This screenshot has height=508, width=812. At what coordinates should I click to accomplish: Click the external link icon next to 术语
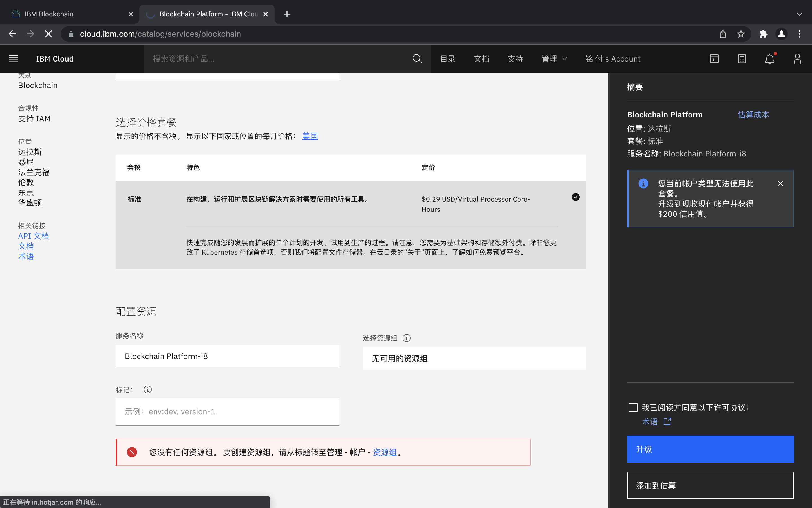coord(667,421)
